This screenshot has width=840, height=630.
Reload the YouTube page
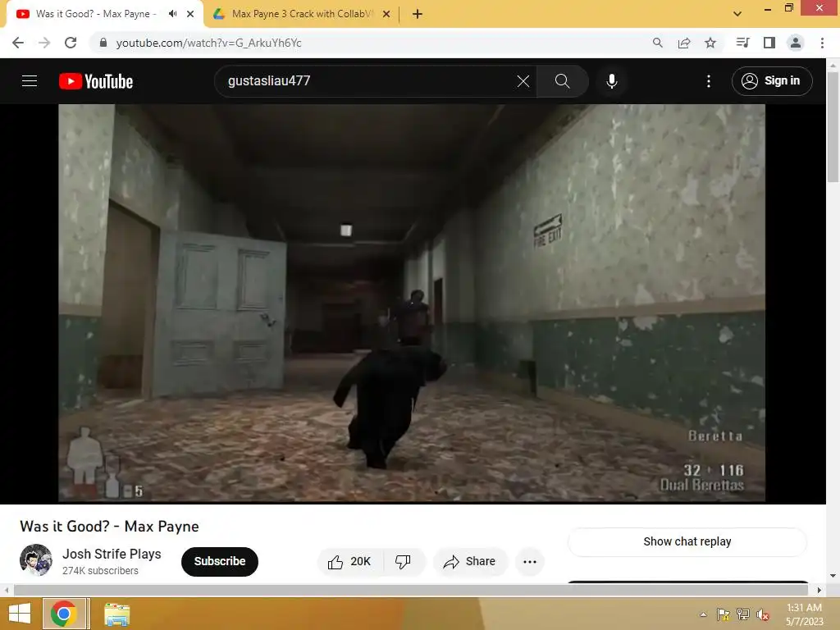click(x=71, y=43)
